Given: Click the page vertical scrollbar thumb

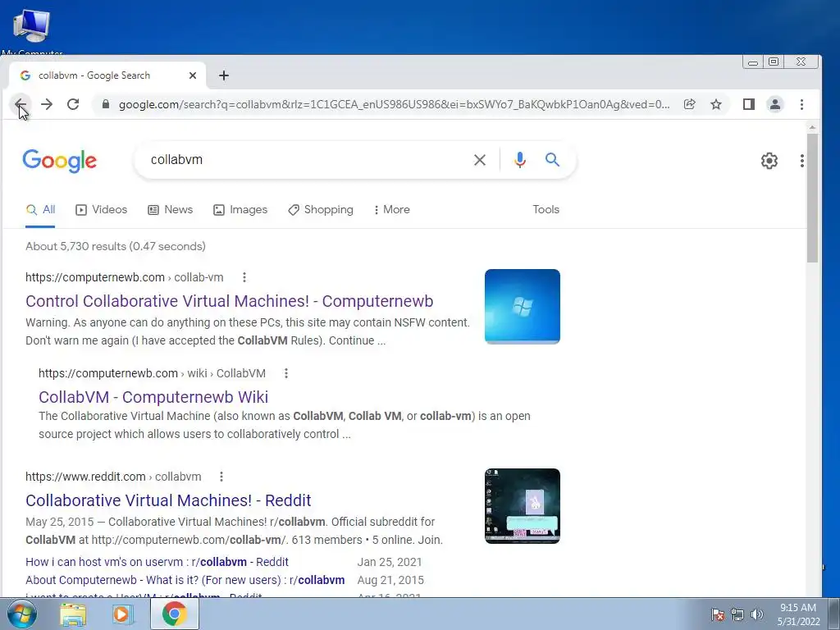Looking at the screenshot, I should coord(812,199).
